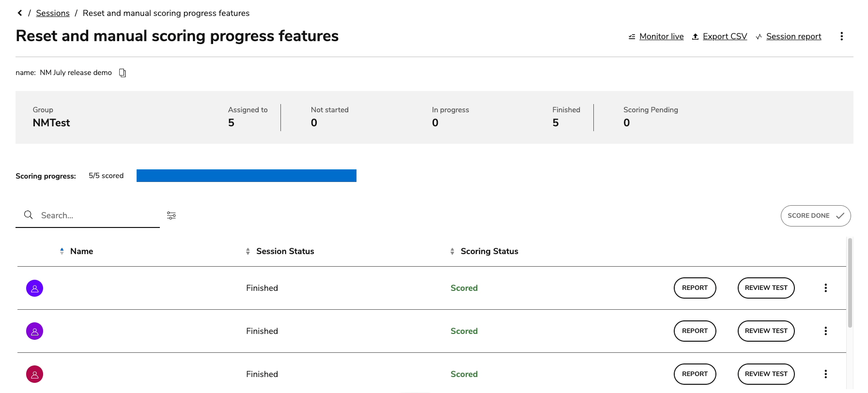
Task: Select the Monitor live icon
Action: 631,36
